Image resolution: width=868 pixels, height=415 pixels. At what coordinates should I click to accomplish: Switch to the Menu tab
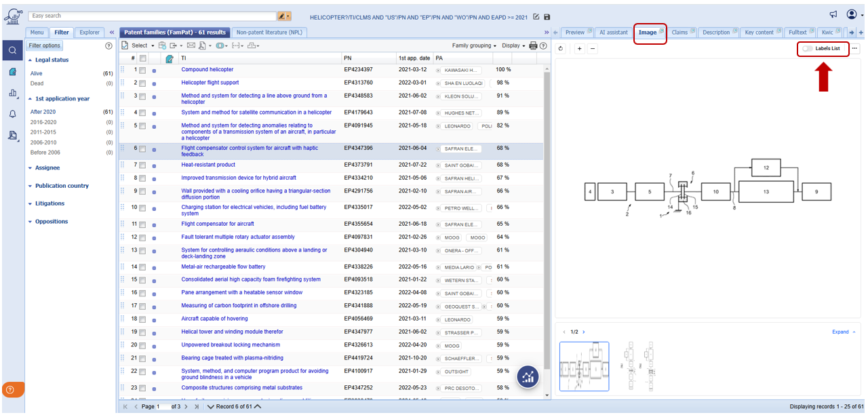[x=37, y=32]
